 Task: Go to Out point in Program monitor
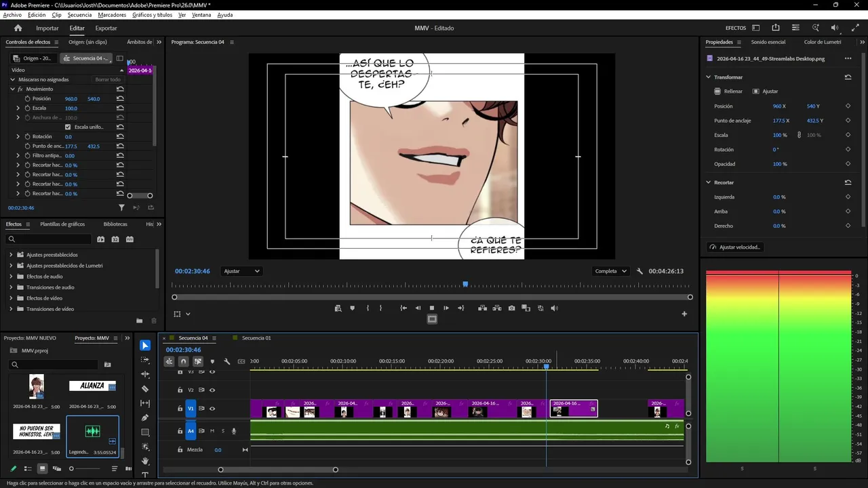coord(461,308)
